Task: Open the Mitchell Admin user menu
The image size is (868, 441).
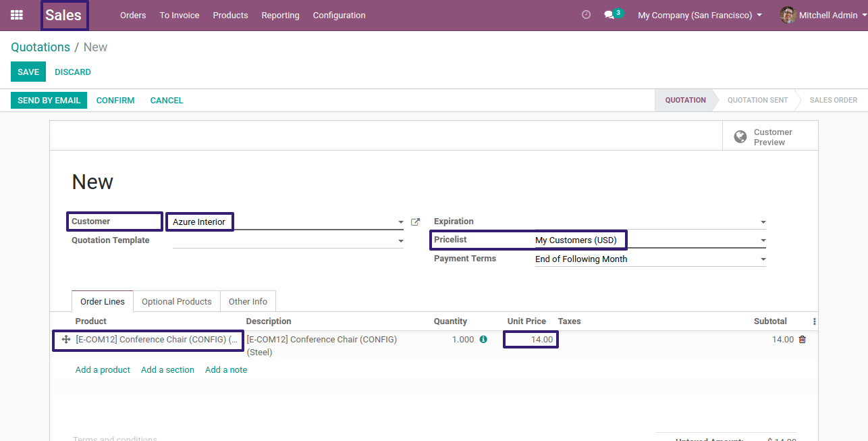Action: [823, 15]
